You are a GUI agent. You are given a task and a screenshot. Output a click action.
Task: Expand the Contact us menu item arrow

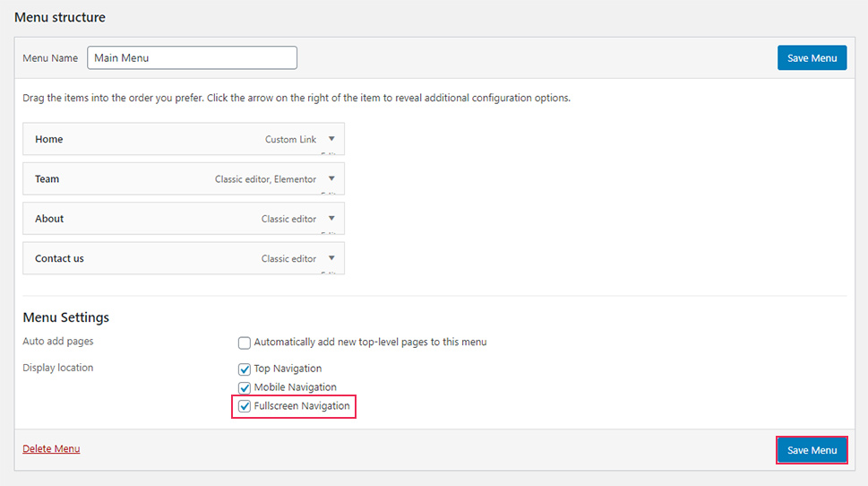coord(331,258)
